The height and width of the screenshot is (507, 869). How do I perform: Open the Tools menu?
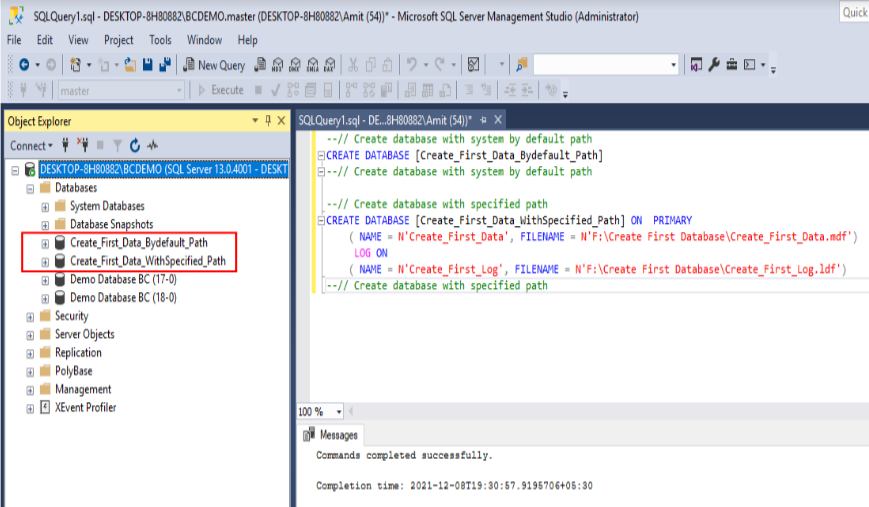tap(160, 40)
